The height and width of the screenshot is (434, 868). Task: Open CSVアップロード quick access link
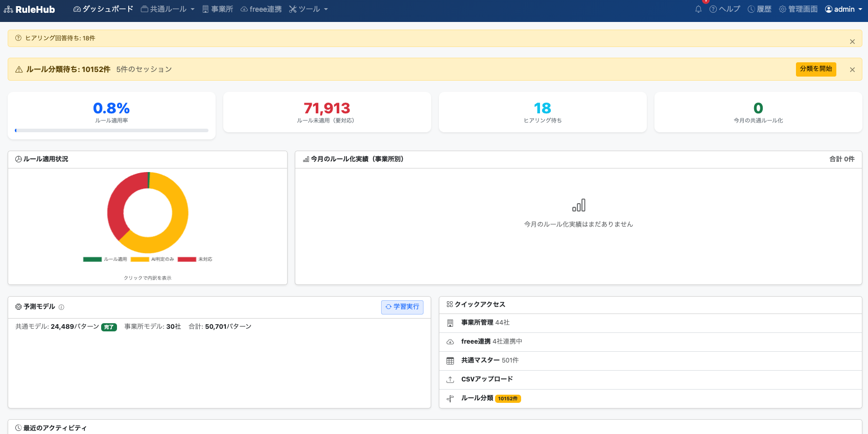click(x=650, y=379)
